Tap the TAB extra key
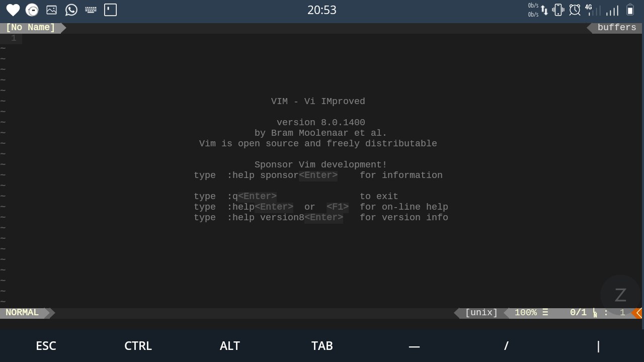Image resolution: width=644 pixels, height=362 pixels. pos(322,346)
